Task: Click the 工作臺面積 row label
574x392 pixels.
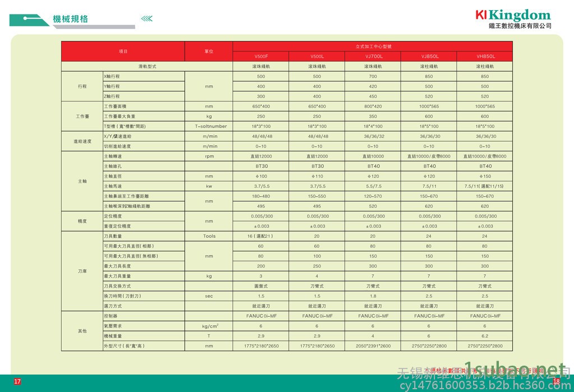Action: point(115,106)
